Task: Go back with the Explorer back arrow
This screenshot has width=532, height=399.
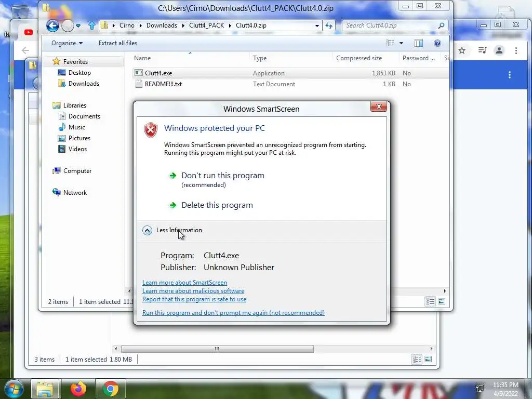Action: [52, 25]
